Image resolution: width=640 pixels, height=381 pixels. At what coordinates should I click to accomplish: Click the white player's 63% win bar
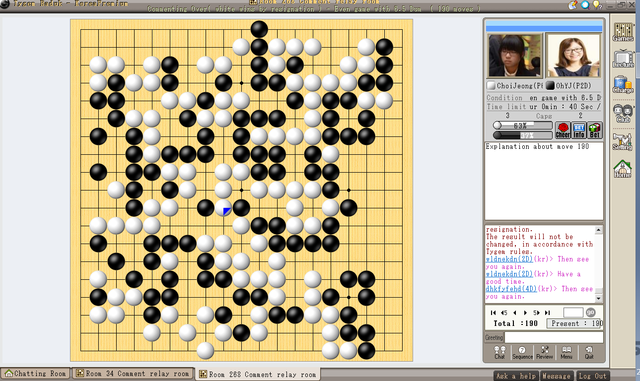click(x=523, y=125)
